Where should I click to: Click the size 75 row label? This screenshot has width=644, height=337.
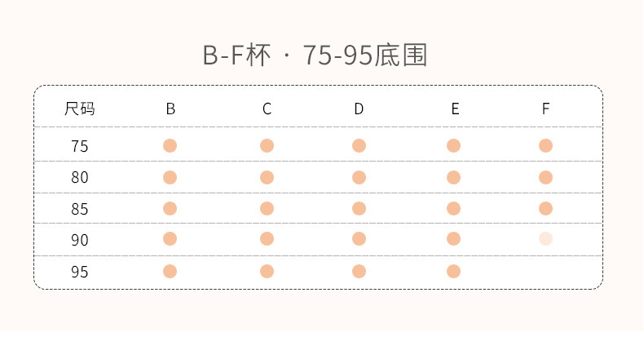pos(79,147)
